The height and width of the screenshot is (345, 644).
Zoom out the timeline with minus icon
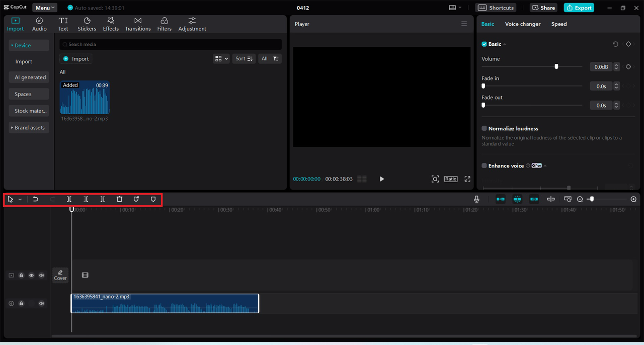click(580, 199)
